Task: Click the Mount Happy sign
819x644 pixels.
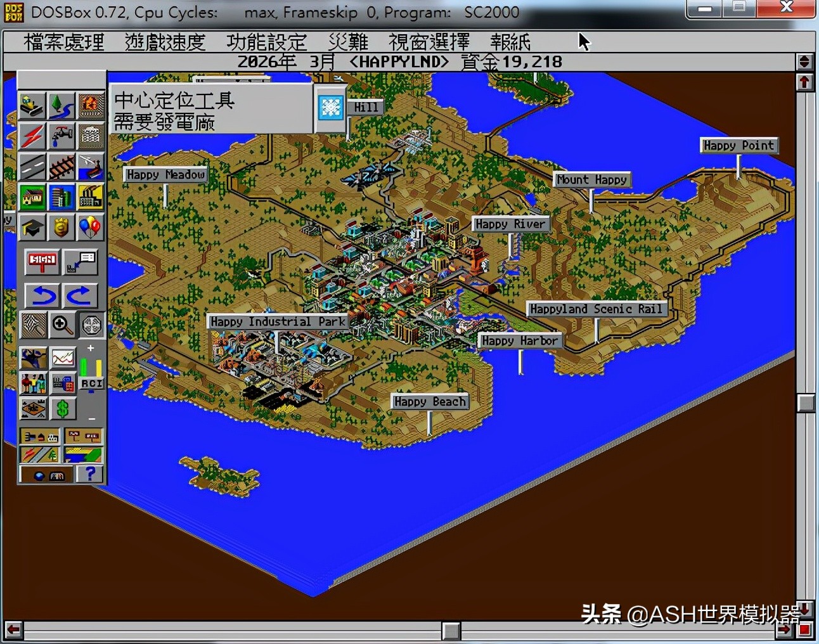Action: [592, 179]
